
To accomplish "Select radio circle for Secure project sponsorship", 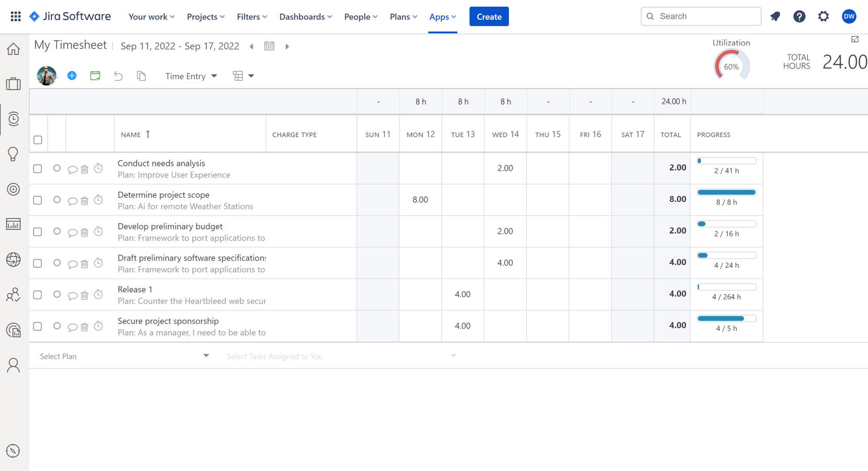I will 57,326.
